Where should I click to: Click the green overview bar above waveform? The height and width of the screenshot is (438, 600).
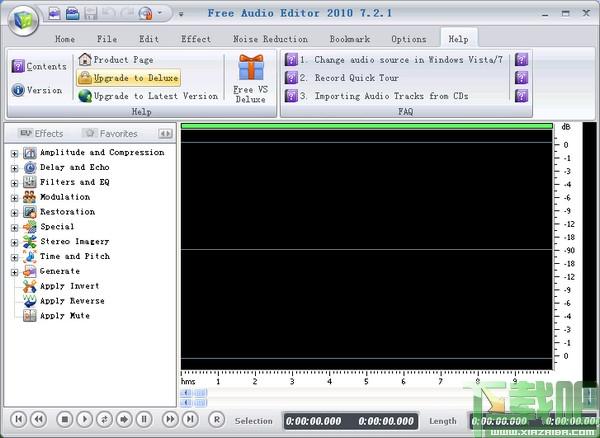pos(367,126)
